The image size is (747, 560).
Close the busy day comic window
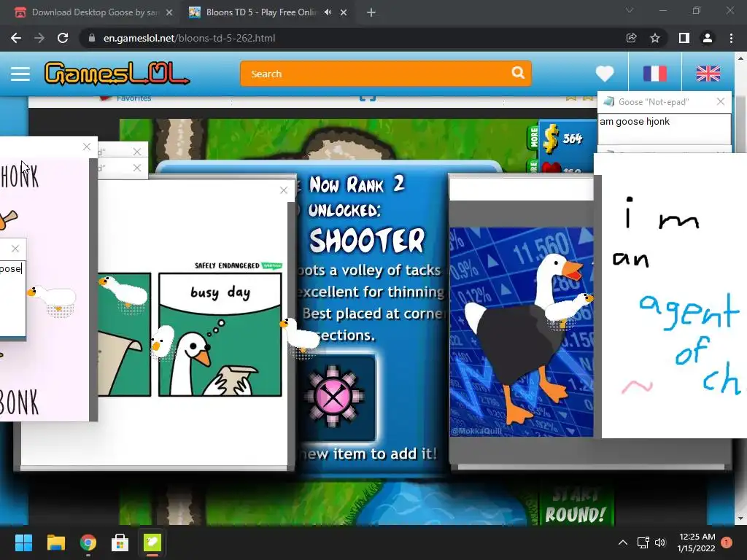tap(284, 190)
